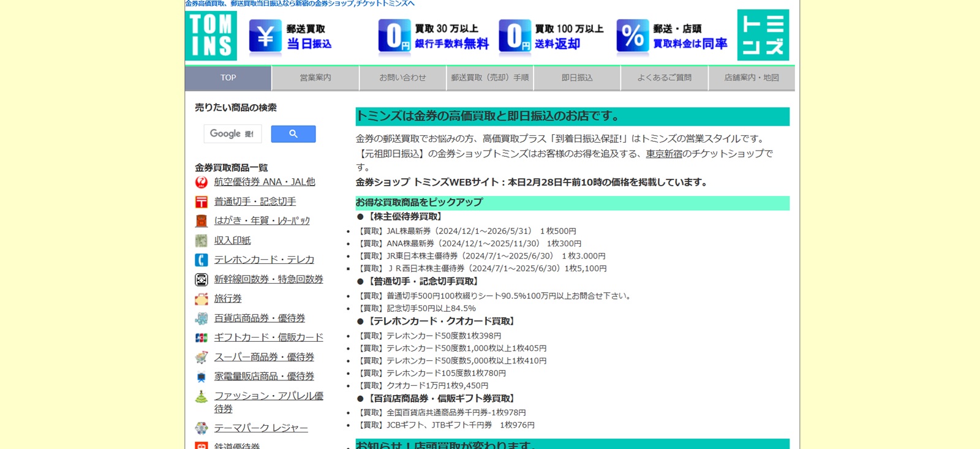The height and width of the screenshot is (449, 980).
Task: Open the 旅行券 link
Action: tap(228, 299)
